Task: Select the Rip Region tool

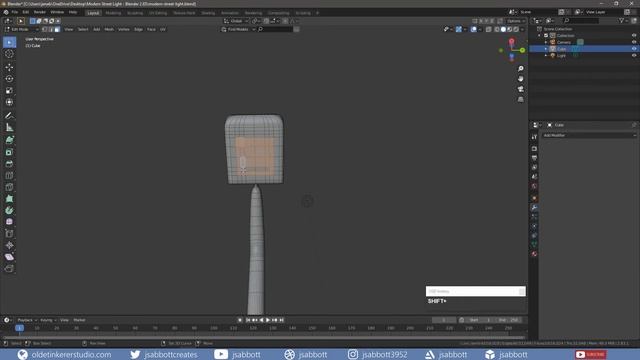Action: click(x=9, y=269)
